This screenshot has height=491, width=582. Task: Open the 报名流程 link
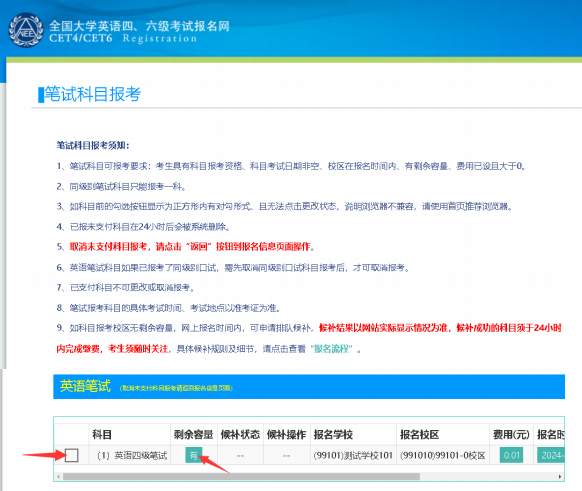point(331,349)
